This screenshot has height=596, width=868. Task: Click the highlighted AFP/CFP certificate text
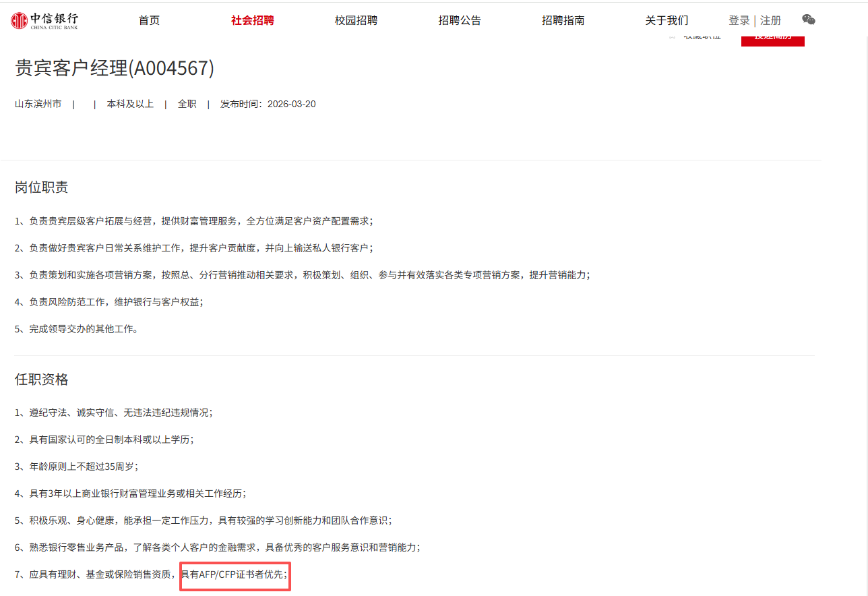(x=235, y=574)
